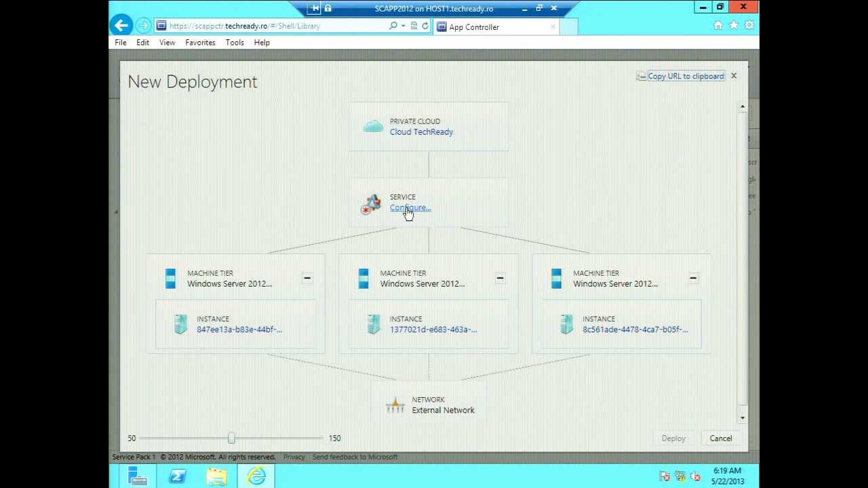Click the Deploy button
The height and width of the screenshot is (488, 868).
tap(673, 438)
